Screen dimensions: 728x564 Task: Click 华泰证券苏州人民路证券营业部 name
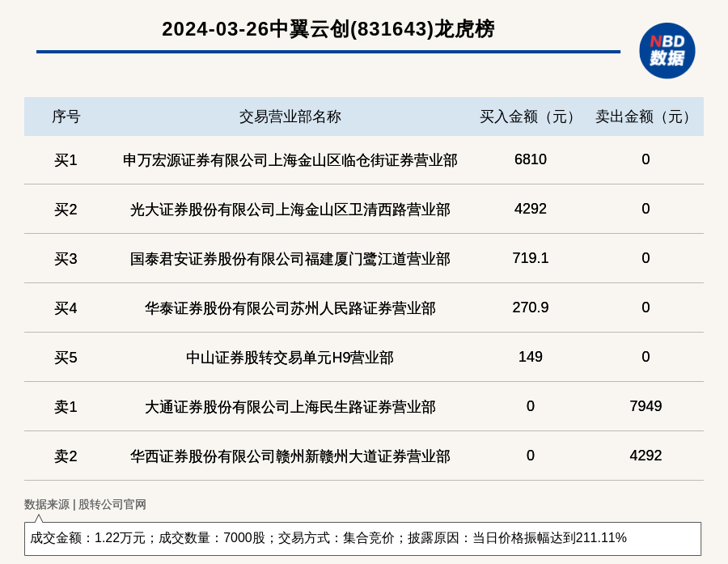pyautogui.click(x=290, y=308)
